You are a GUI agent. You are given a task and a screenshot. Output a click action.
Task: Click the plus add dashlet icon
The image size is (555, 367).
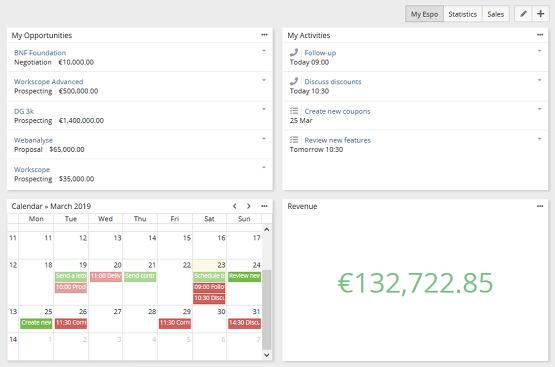click(540, 14)
